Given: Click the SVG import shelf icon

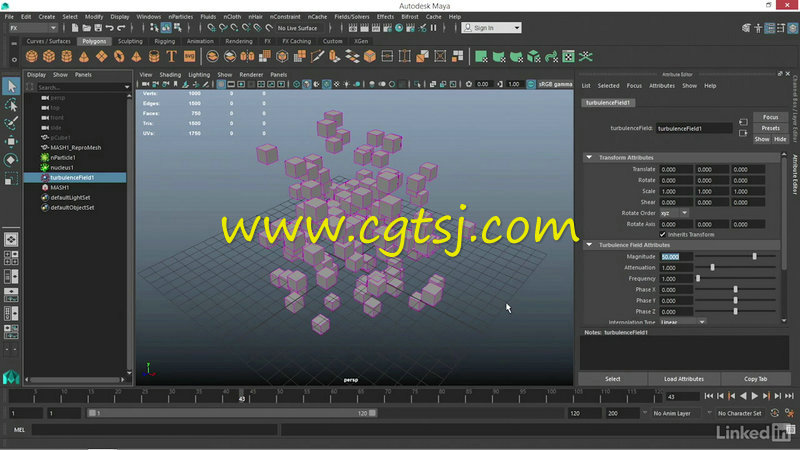Looking at the screenshot, I should [189, 57].
